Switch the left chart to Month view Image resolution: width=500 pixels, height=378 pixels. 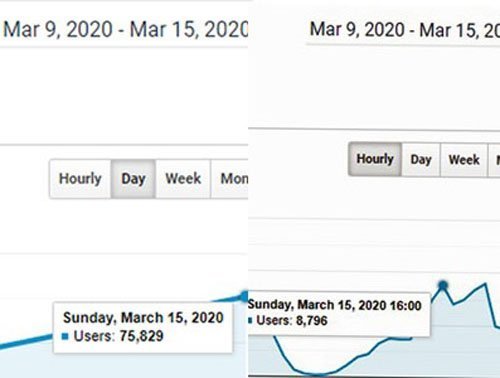(230, 179)
